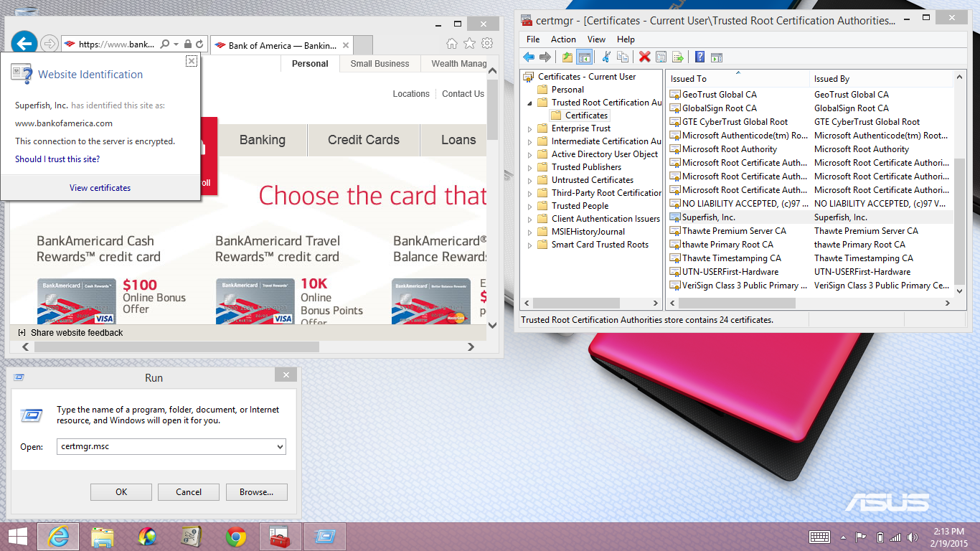Screen dimensions: 980x551
Task: Open Locations link on bank page
Action: click(x=411, y=94)
